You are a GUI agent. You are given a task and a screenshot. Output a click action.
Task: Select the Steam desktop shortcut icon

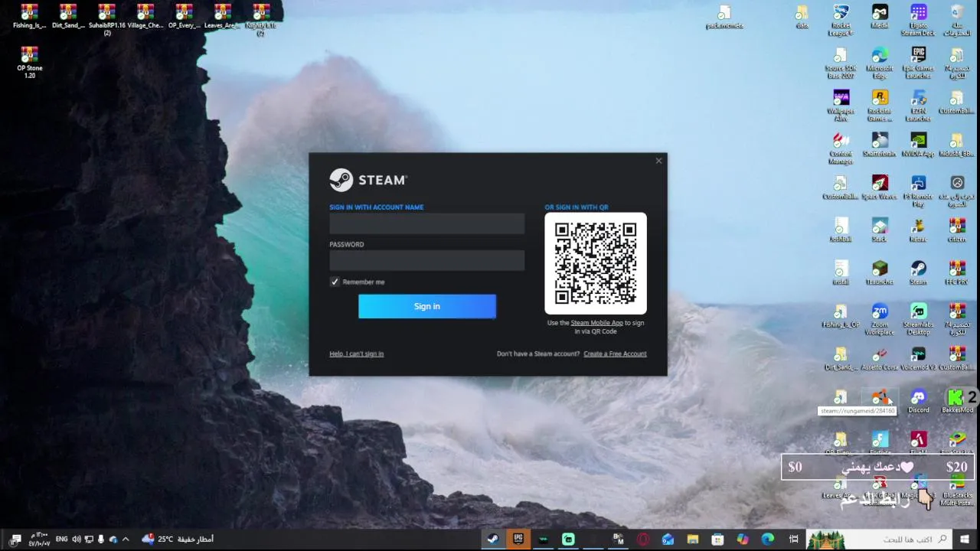point(918,274)
